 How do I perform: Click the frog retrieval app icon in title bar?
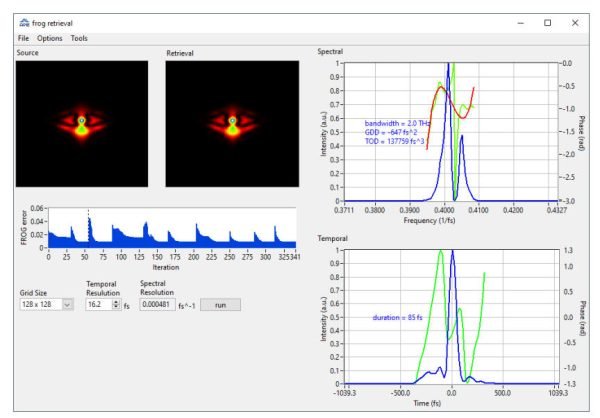point(24,23)
